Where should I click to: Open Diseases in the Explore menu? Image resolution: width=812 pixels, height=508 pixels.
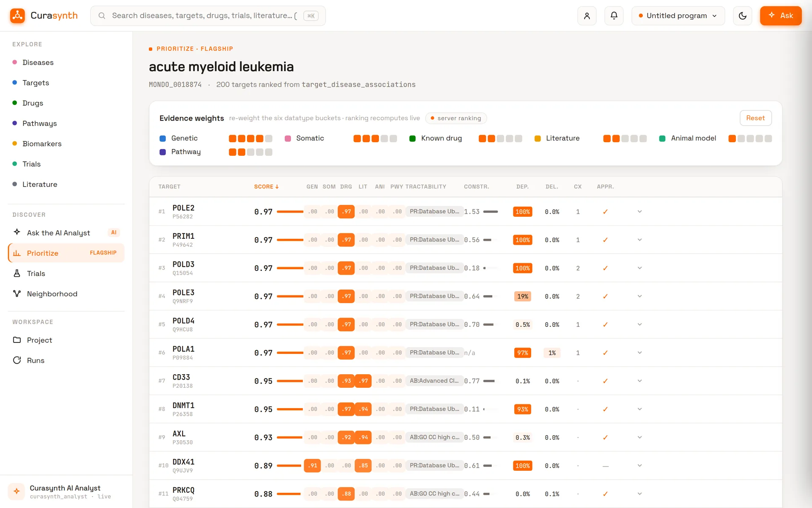pyautogui.click(x=66, y=62)
